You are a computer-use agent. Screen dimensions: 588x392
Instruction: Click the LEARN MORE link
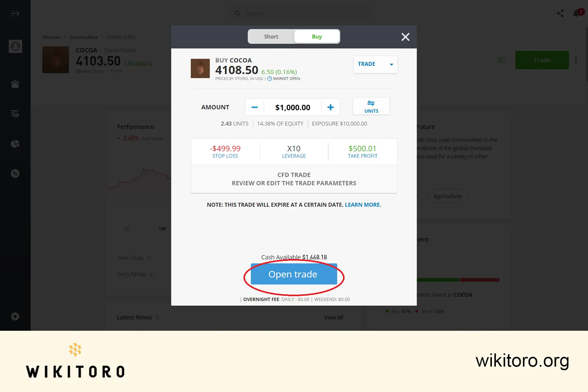pyautogui.click(x=363, y=205)
